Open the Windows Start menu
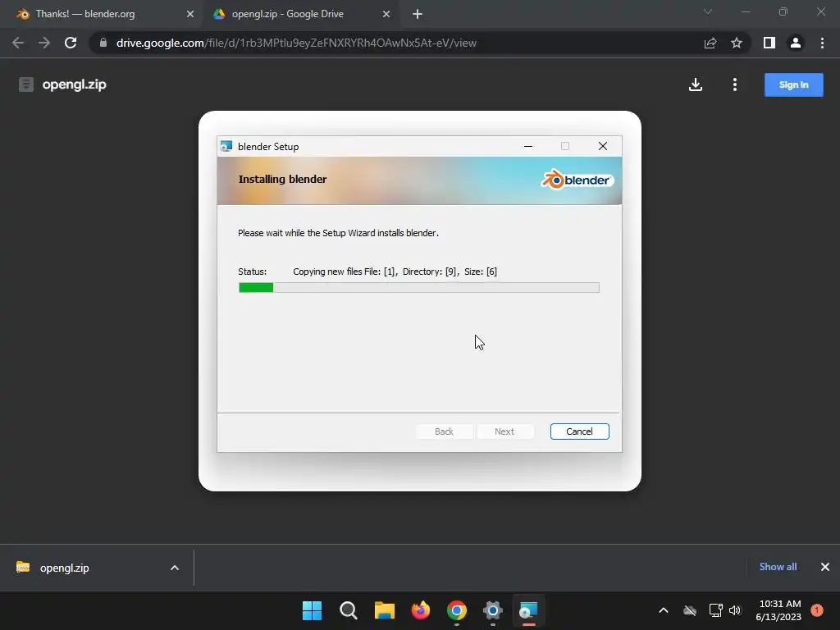Screen dimensions: 840x630 click(x=313, y=610)
